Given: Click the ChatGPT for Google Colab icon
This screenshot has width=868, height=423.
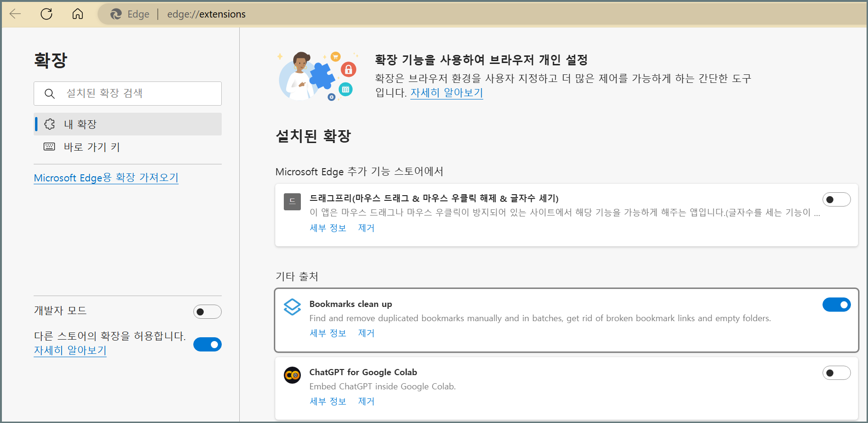Looking at the screenshot, I should pos(292,375).
